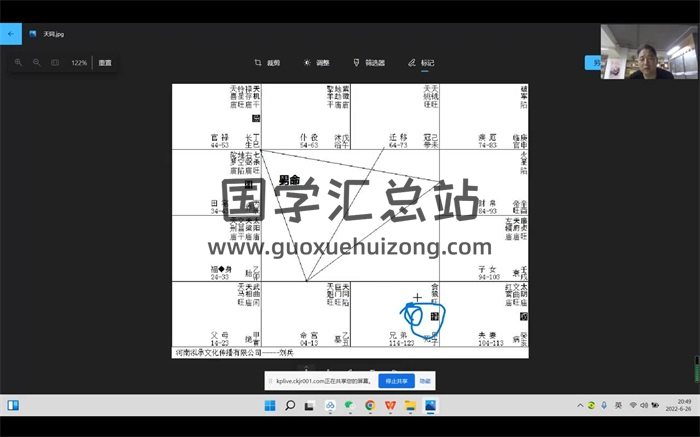Click the 疾厄 74-83 palace cell
The width and height of the screenshot is (700, 437).
click(484, 117)
